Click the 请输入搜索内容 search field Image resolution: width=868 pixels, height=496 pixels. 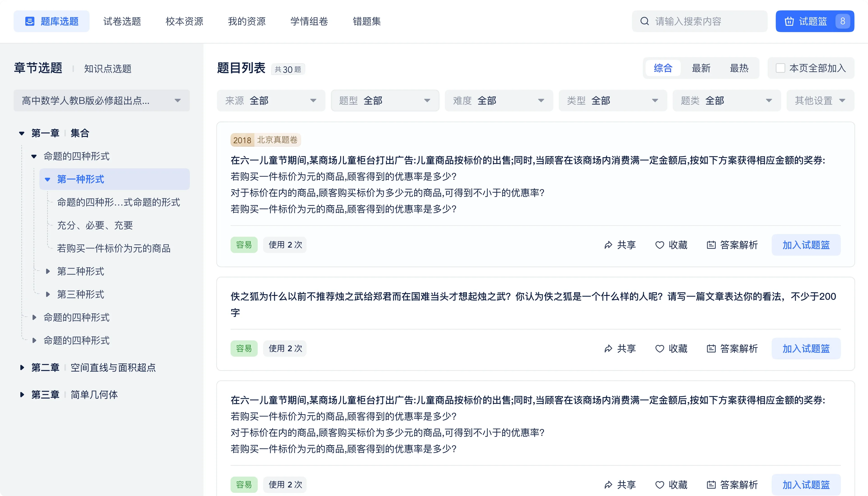pyautogui.click(x=700, y=21)
